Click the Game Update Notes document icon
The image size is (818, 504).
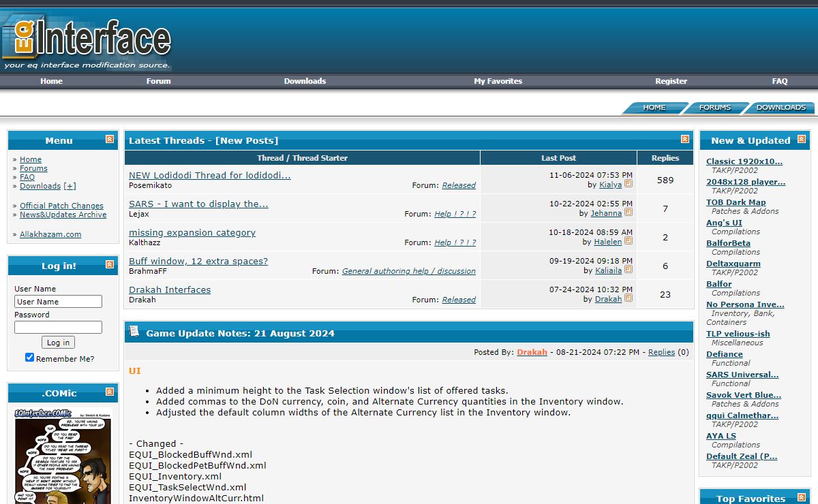[x=134, y=332]
